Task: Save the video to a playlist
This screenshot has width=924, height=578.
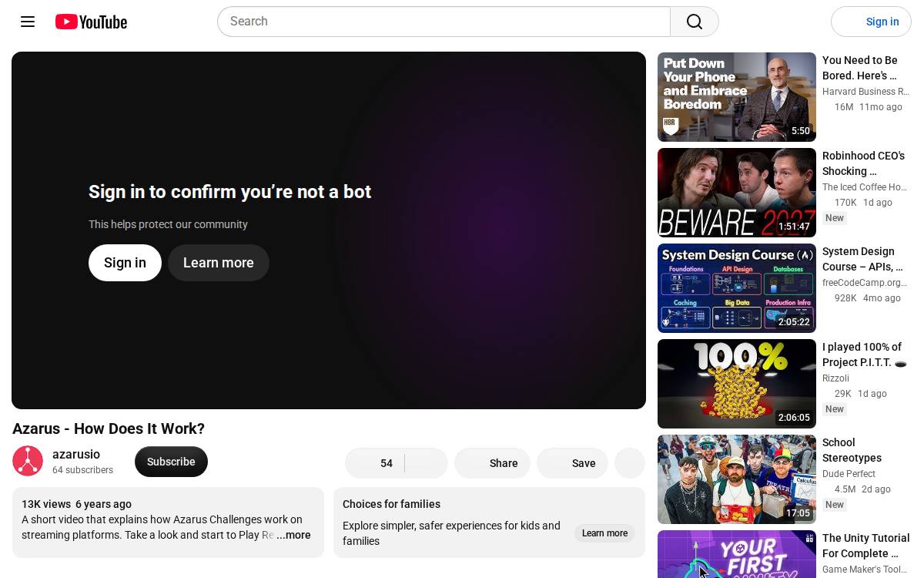Action: (x=572, y=463)
